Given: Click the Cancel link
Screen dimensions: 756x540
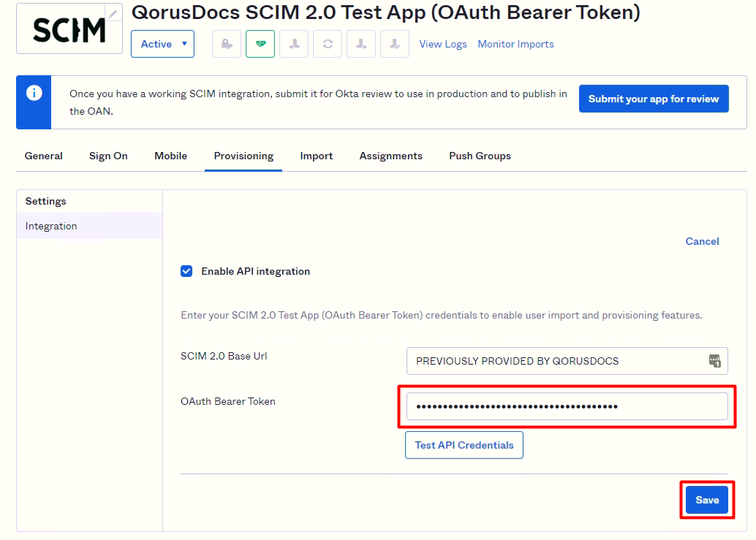Looking at the screenshot, I should click(702, 241).
